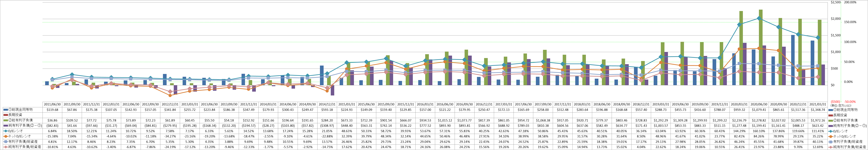Click the 2012/12/31 column header
The width and height of the screenshot is (868, 150).
click(170, 104)
